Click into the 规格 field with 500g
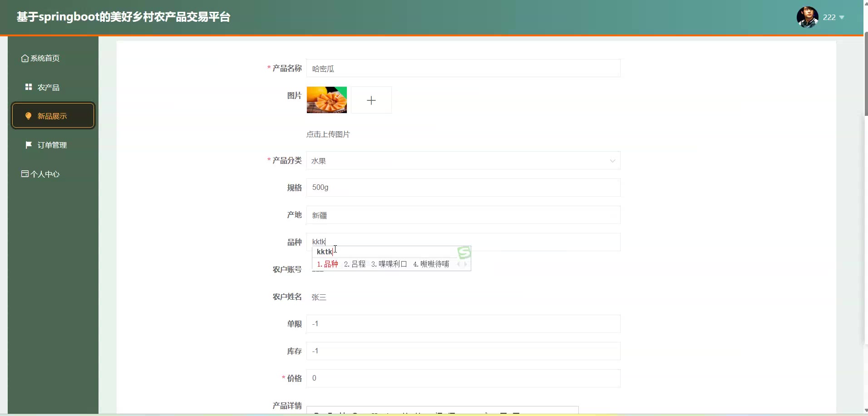 [x=464, y=188]
